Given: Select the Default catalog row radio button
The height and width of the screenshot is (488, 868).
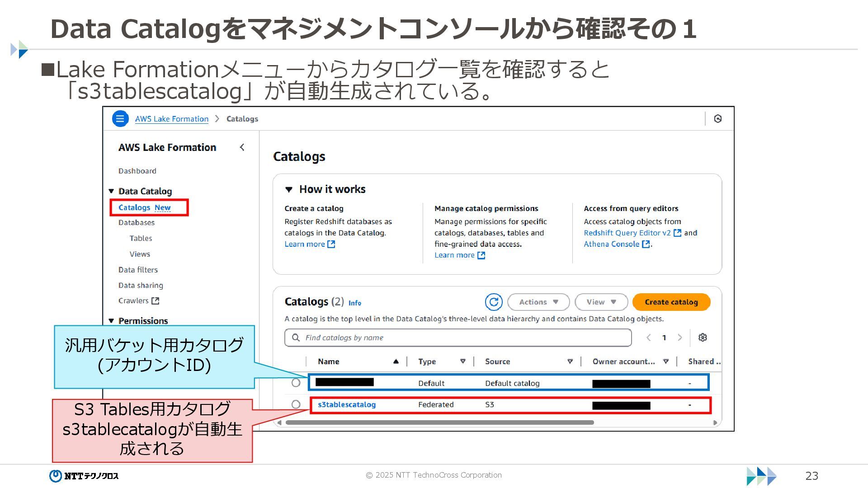Looking at the screenshot, I should (x=296, y=383).
